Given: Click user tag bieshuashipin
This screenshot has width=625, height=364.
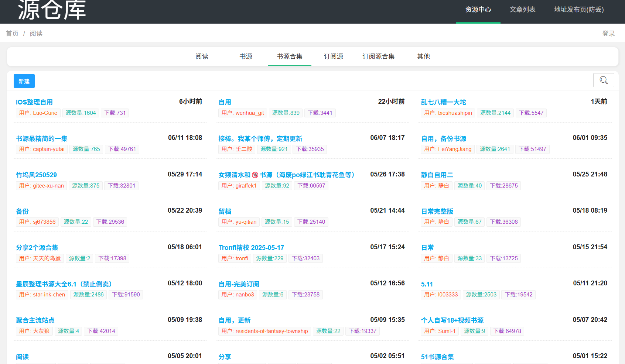Looking at the screenshot, I should [448, 113].
